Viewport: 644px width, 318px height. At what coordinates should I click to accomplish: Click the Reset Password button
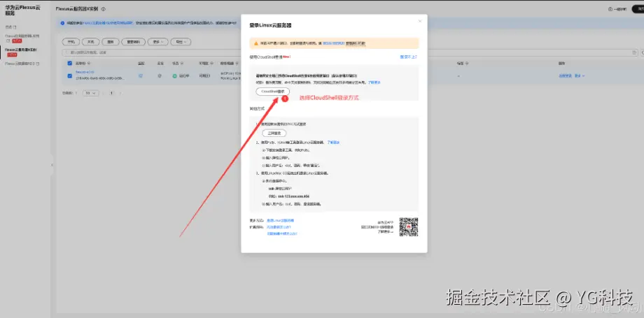[133, 42]
